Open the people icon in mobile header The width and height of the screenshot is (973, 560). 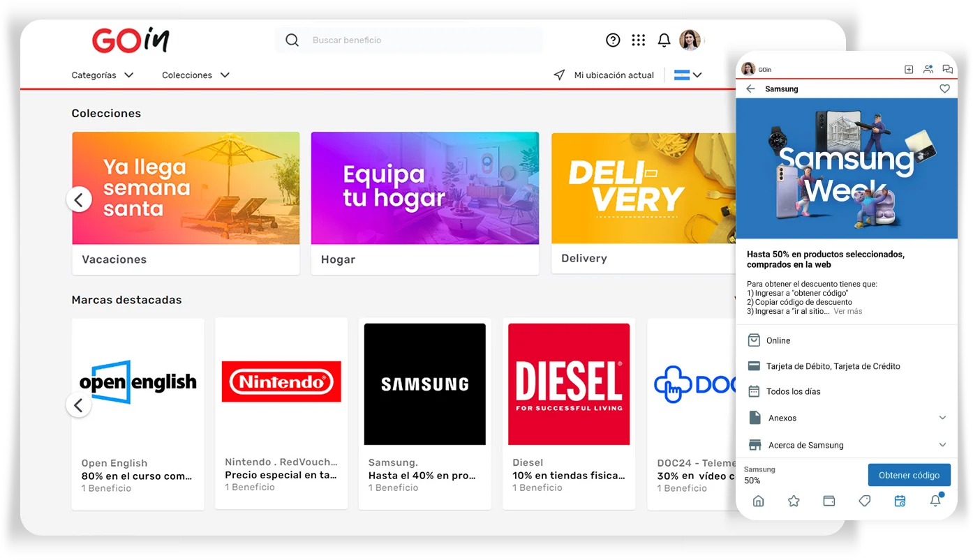coord(928,70)
